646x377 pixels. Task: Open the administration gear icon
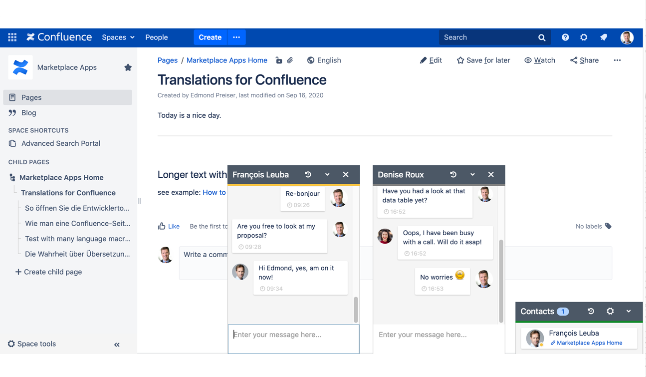coord(584,37)
